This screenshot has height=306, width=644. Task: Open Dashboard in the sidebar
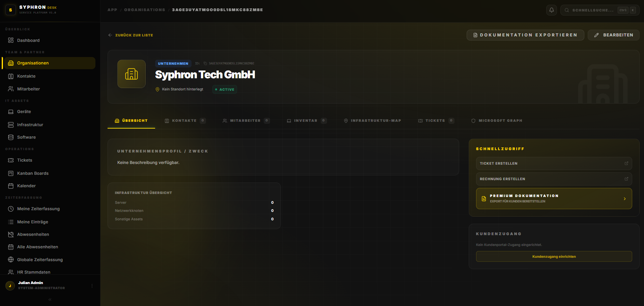click(50, 40)
